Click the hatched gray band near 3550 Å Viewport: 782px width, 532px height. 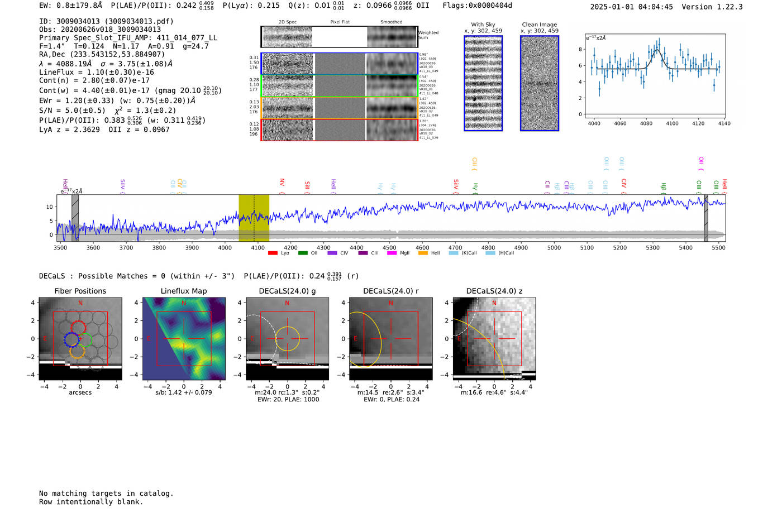[75, 218]
